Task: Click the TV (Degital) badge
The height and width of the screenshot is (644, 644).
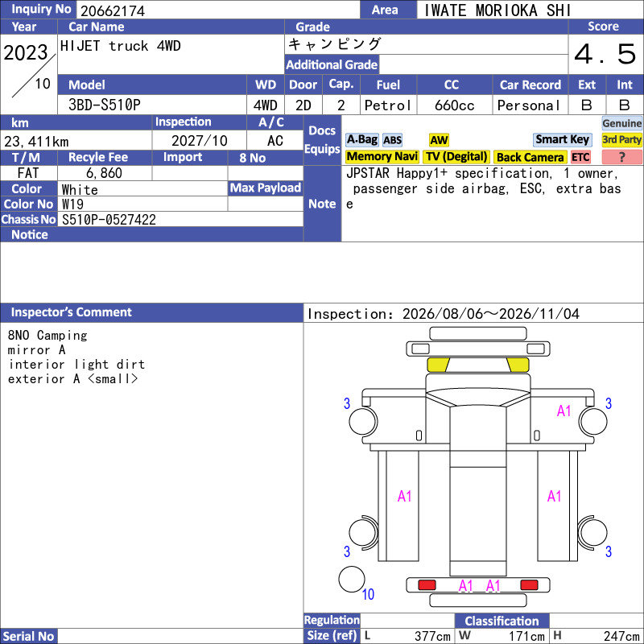Action: pos(456,157)
